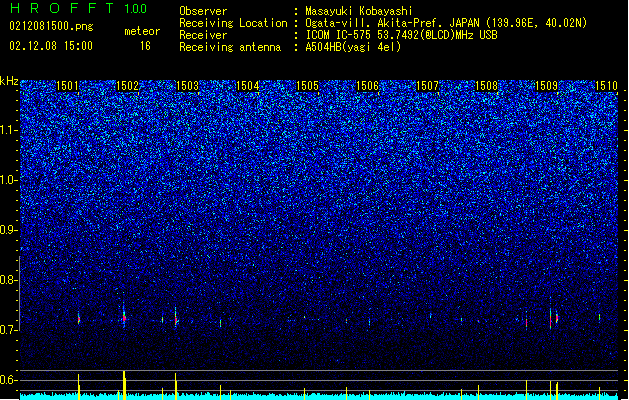Click the 1.1 kHz axis label
629x400 pixels.
pos(9,130)
